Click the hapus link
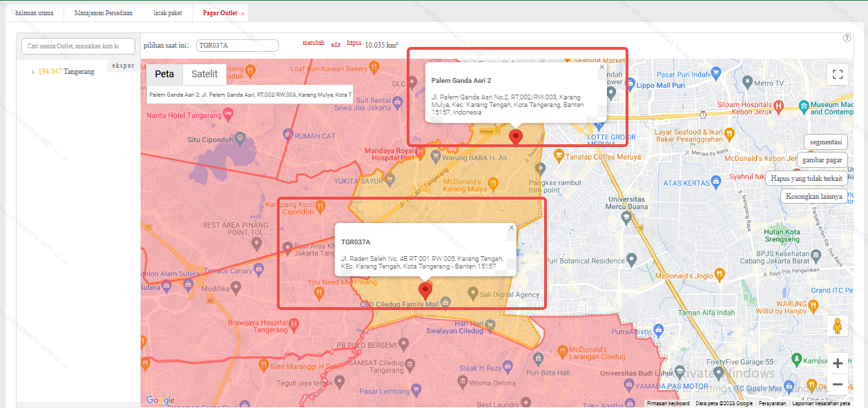The height and width of the screenshot is (408, 868). pyautogui.click(x=354, y=43)
